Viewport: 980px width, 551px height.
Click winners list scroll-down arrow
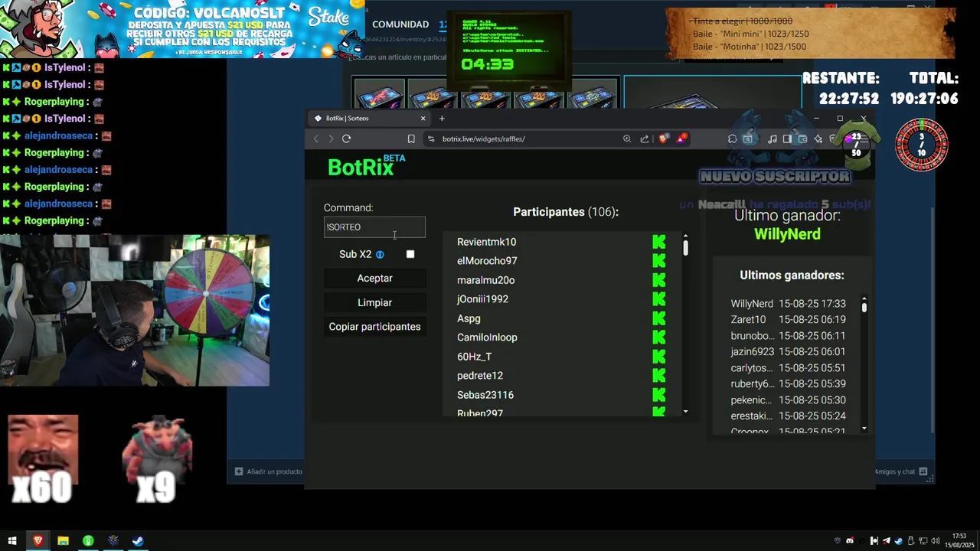point(864,429)
